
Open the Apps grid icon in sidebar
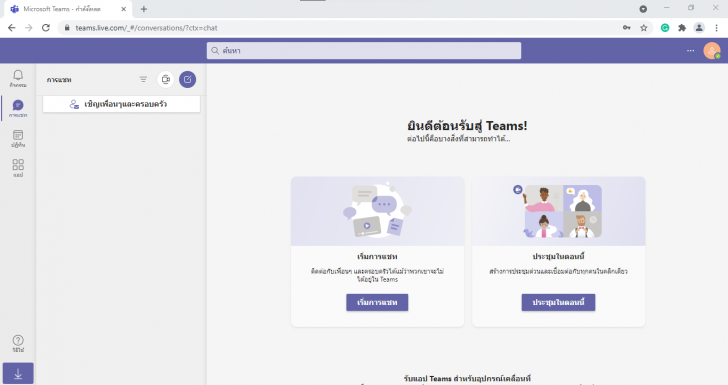(x=18, y=168)
